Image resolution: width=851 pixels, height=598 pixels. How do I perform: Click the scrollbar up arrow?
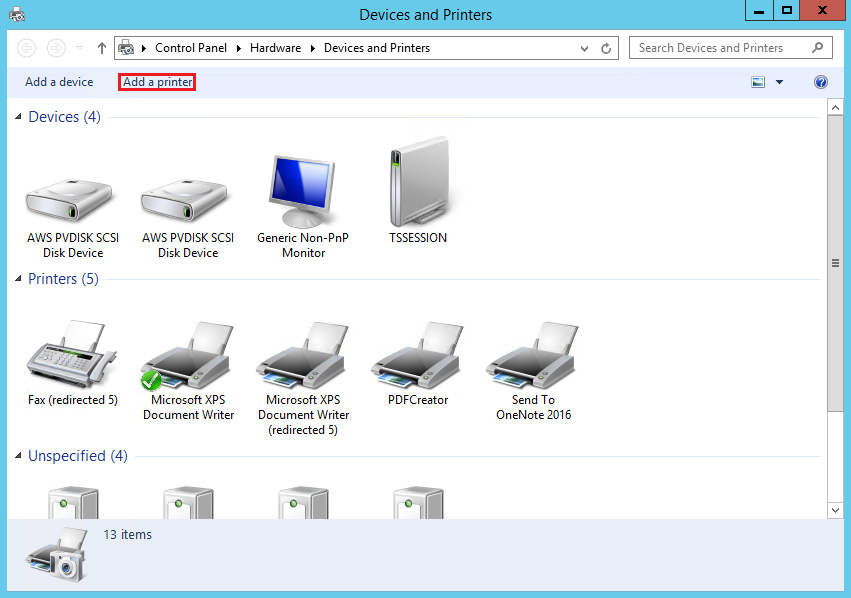tap(835, 107)
